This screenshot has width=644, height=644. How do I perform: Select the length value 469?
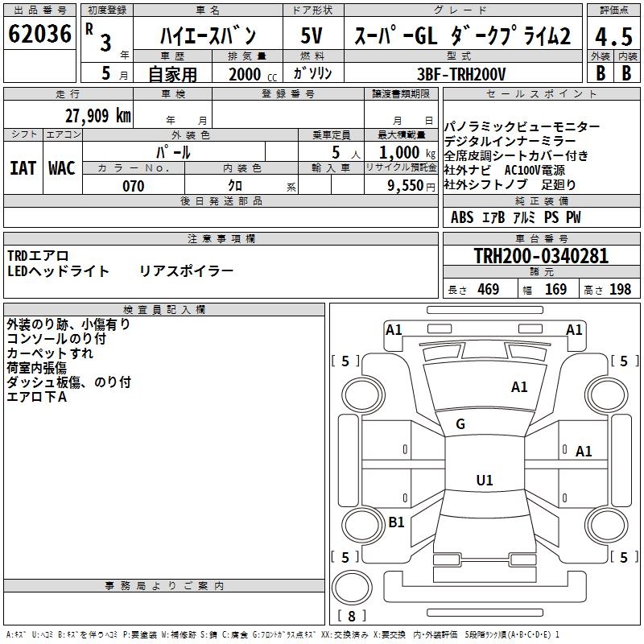[x=489, y=289]
